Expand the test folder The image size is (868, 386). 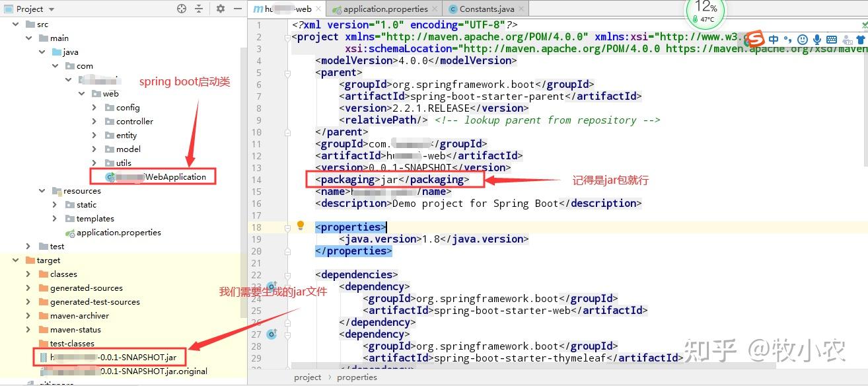[x=28, y=247]
